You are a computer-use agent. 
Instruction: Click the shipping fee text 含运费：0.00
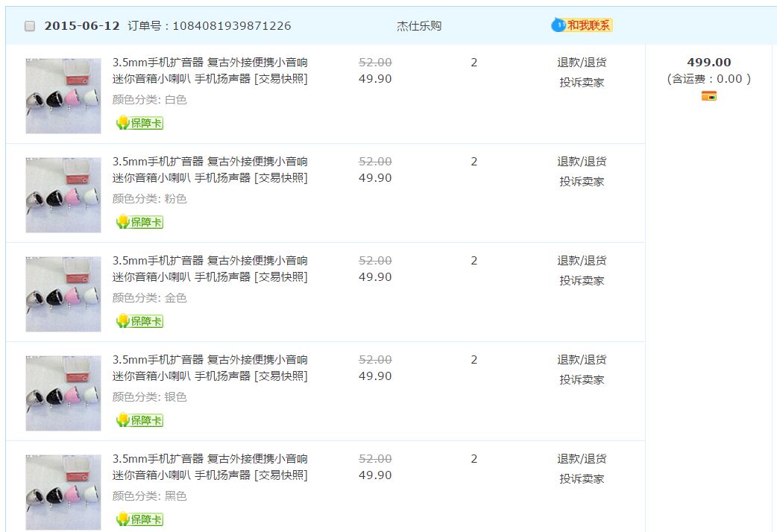click(x=708, y=79)
